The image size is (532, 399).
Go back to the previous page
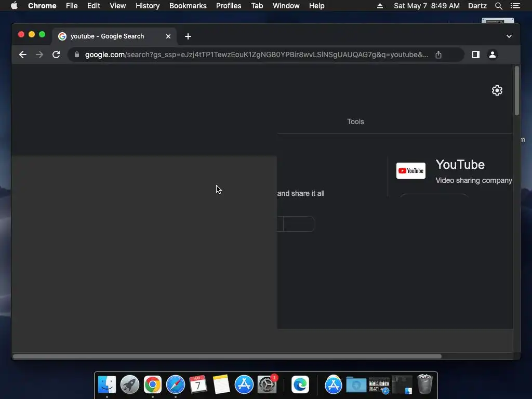[x=23, y=55]
